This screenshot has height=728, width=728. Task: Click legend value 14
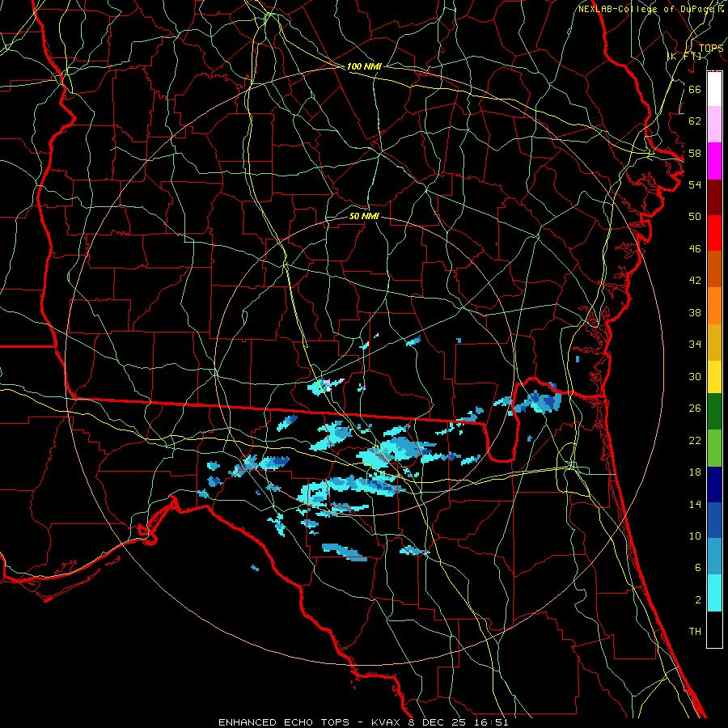pyautogui.click(x=695, y=504)
